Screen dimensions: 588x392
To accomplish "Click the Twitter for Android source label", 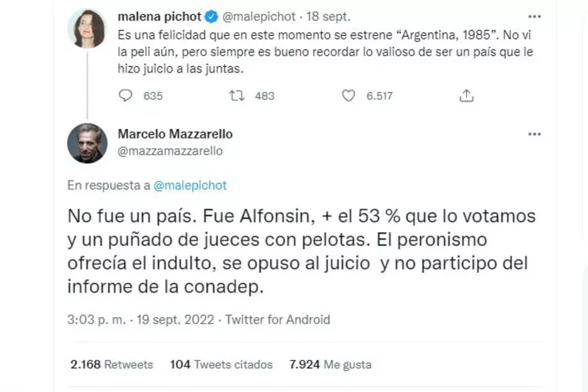I will [x=278, y=320].
